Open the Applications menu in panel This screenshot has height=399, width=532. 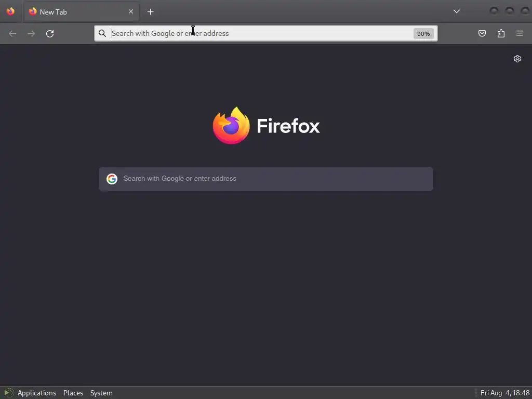[x=37, y=393]
